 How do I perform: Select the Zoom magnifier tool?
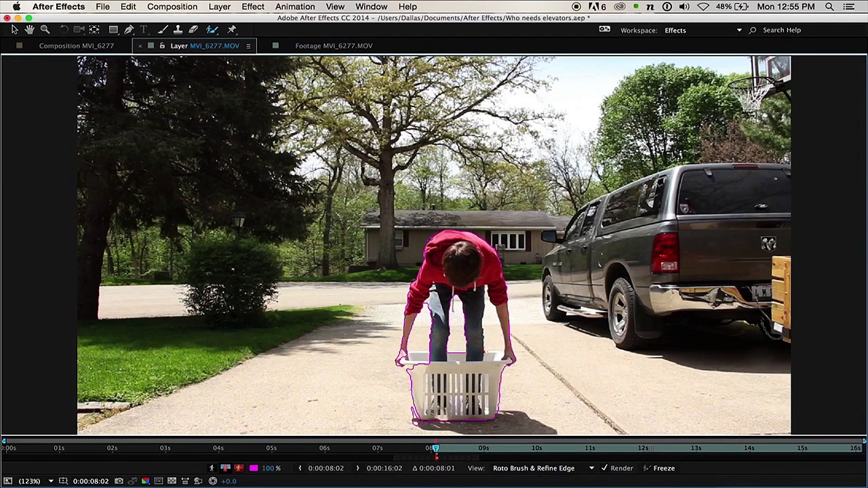pos(45,30)
